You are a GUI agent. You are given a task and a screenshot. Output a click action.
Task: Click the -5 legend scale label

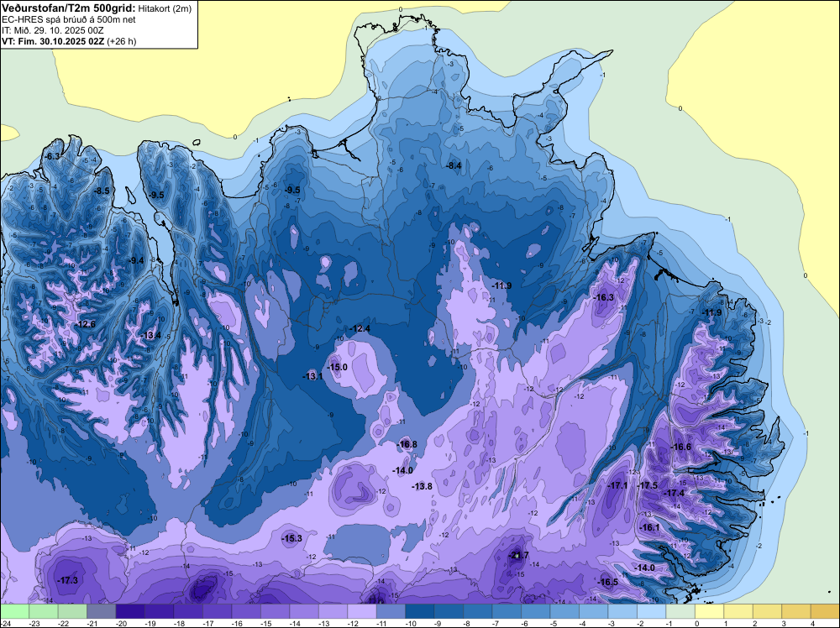(x=555, y=623)
